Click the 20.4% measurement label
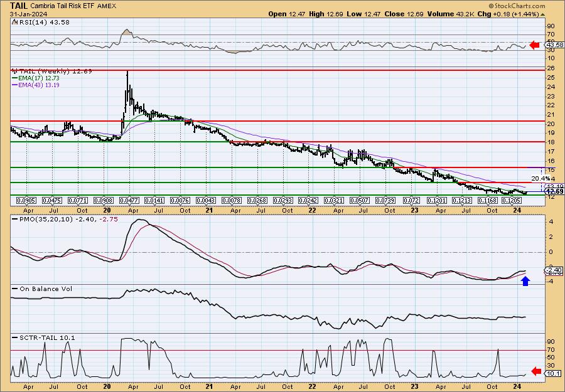 541,178
